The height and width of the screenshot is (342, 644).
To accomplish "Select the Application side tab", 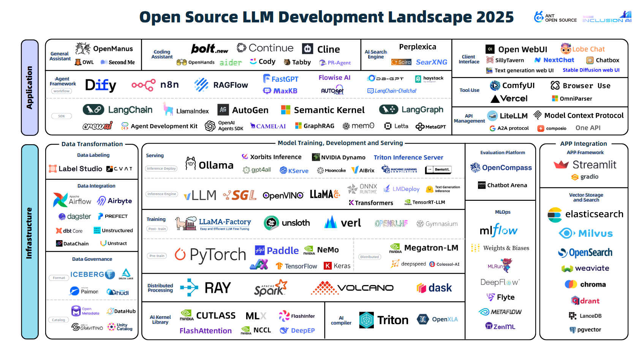I will [30, 88].
